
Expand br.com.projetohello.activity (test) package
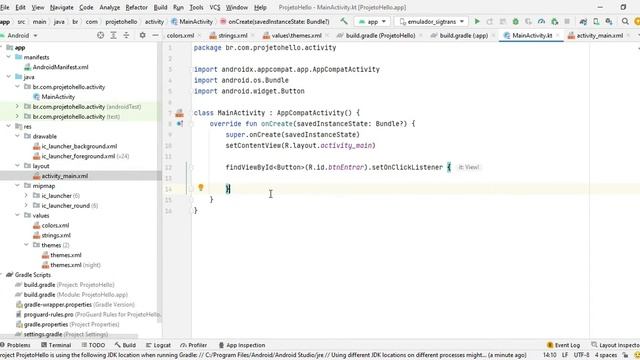point(18,116)
